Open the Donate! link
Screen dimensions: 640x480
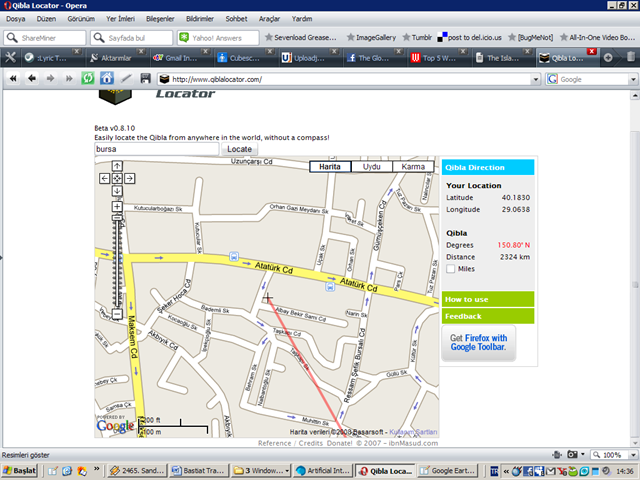click(339, 443)
